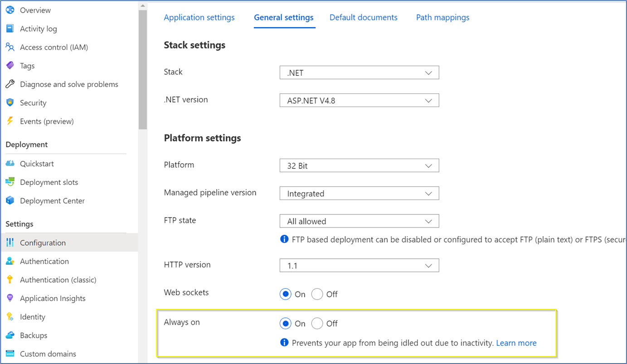This screenshot has width=627, height=364.
Task: Click the Backups cloud icon
Action: pyautogui.click(x=10, y=335)
